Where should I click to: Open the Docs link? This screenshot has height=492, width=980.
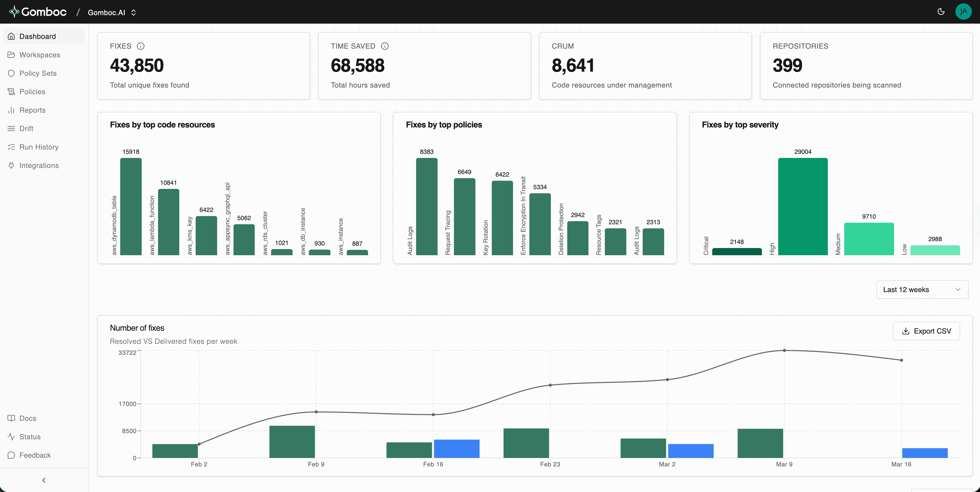tap(27, 418)
